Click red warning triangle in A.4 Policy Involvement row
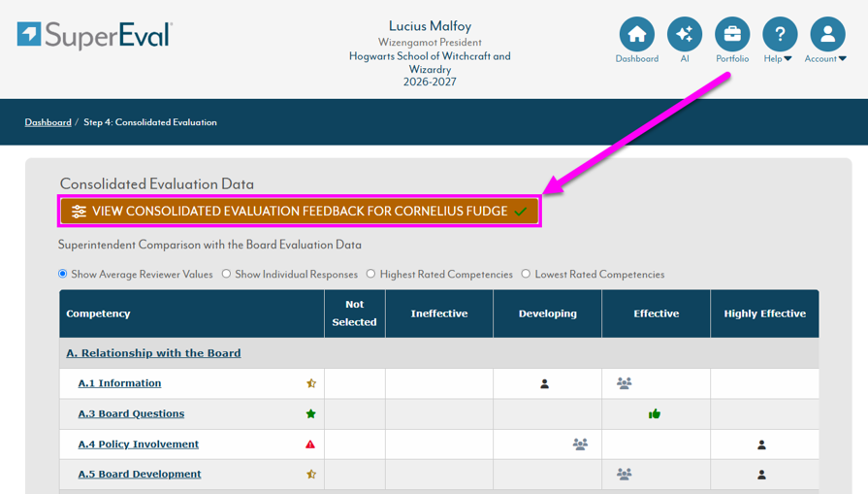Viewport: 868px width, 494px height. 310,445
